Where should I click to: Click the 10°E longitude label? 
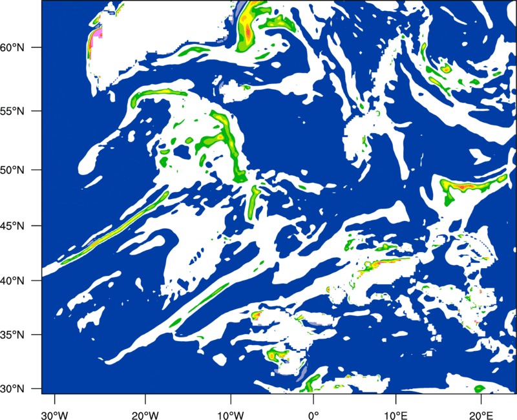396,415
